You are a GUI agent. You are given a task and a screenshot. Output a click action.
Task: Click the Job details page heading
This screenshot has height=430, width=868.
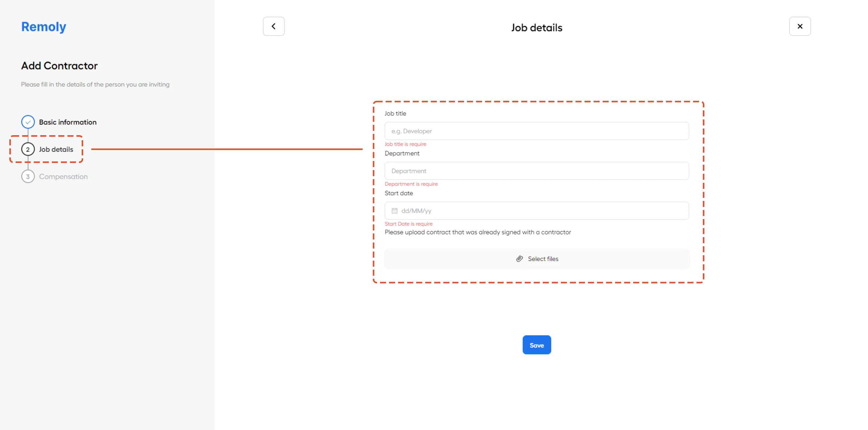pyautogui.click(x=537, y=28)
